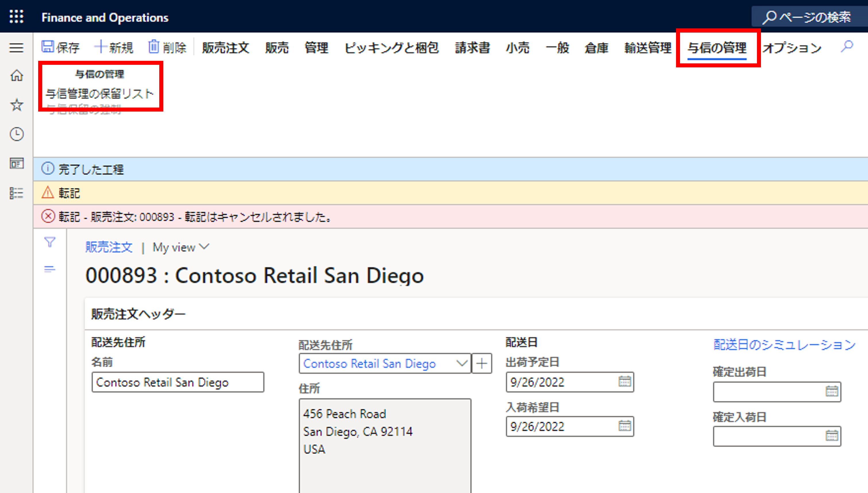Open the 一般 tab

pyautogui.click(x=557, y=48)
